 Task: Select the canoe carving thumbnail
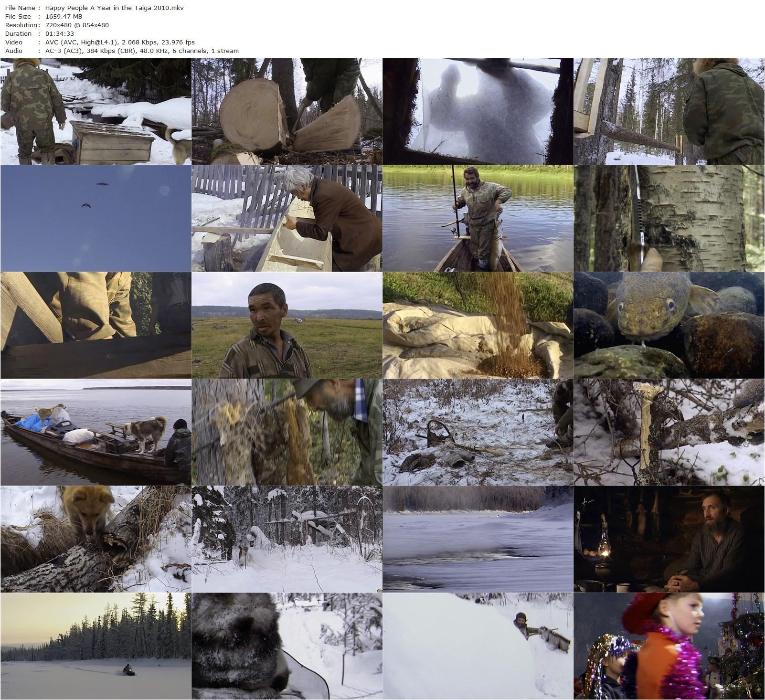[287, 218]
